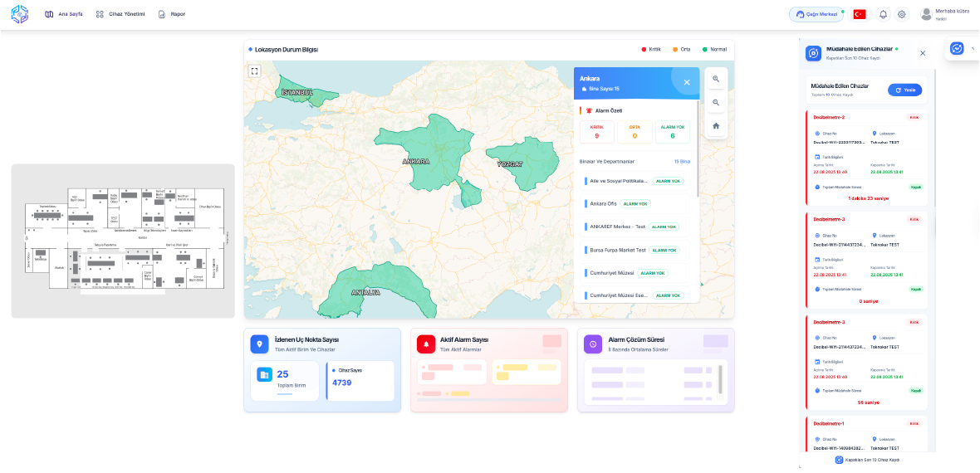Enter fullscreen map view
This screenshot has height=473, width=980.
tap(255, 71)
